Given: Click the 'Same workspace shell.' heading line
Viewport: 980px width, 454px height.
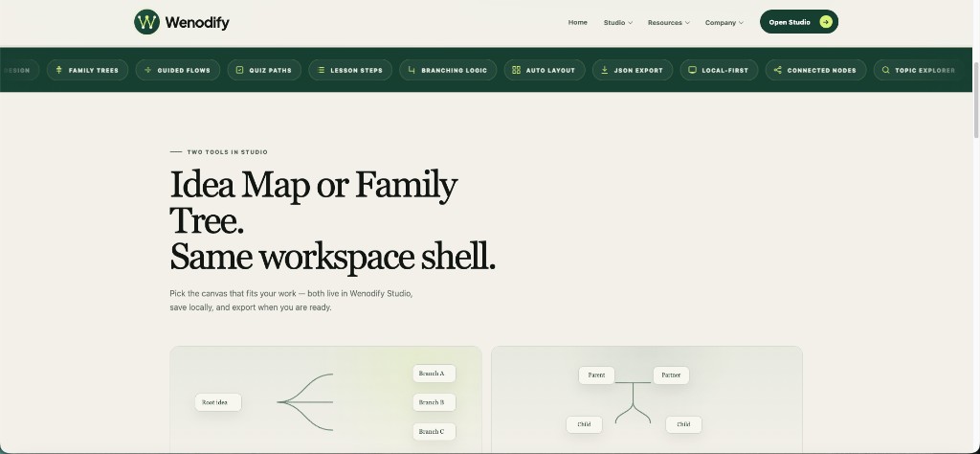Looking at the screenshot, I should 332,257.
